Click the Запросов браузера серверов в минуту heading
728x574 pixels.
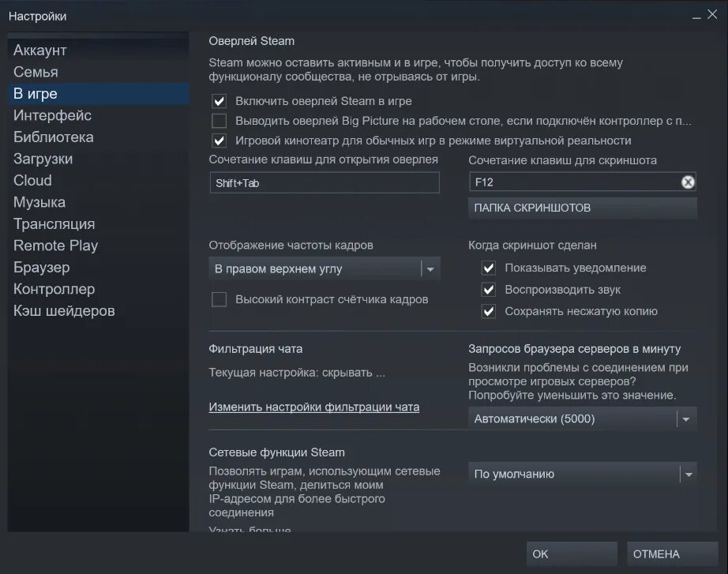coord(574,349)
